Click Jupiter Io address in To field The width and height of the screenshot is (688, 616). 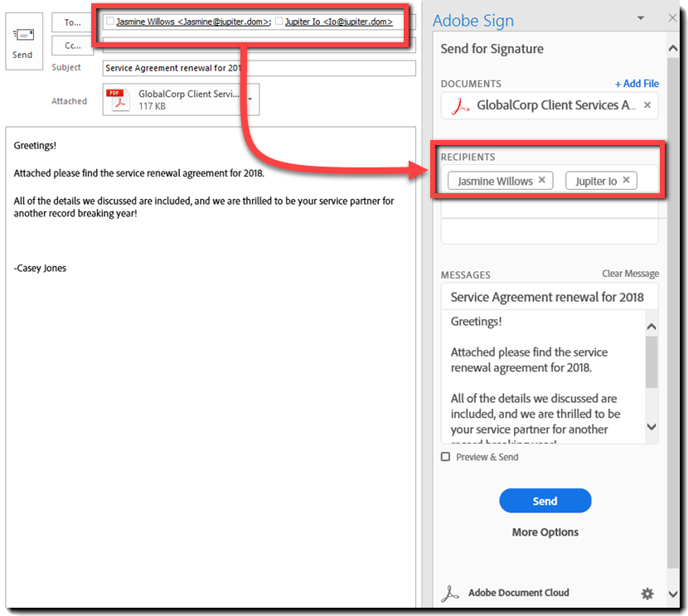pos(339,22)
